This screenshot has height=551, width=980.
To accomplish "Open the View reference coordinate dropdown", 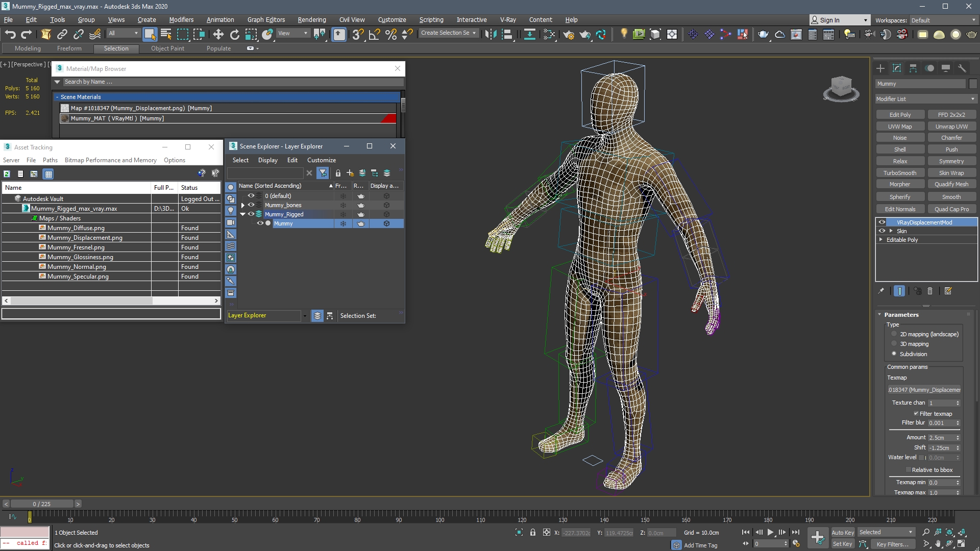I will pyautogui.click(x=293, y=33).
